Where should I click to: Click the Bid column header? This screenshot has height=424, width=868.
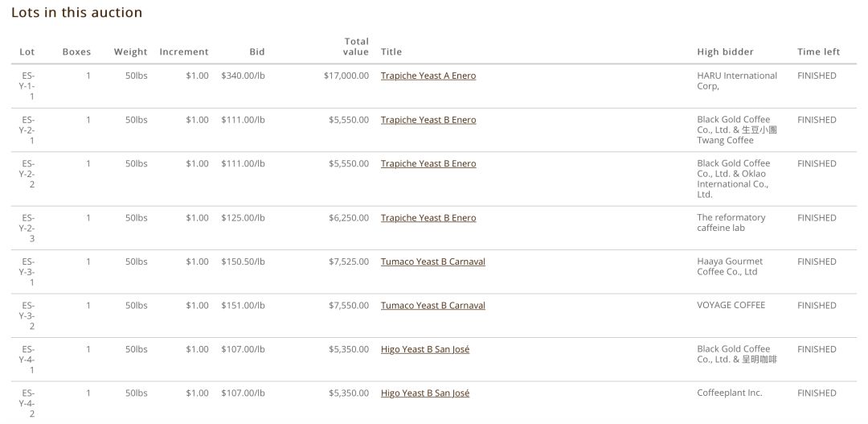click(x=256, y=52)
